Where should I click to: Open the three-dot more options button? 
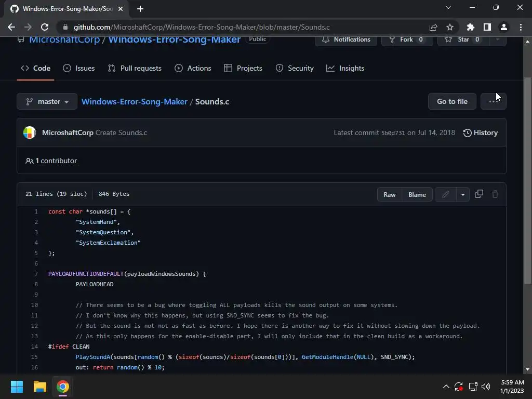coord(494,101)
